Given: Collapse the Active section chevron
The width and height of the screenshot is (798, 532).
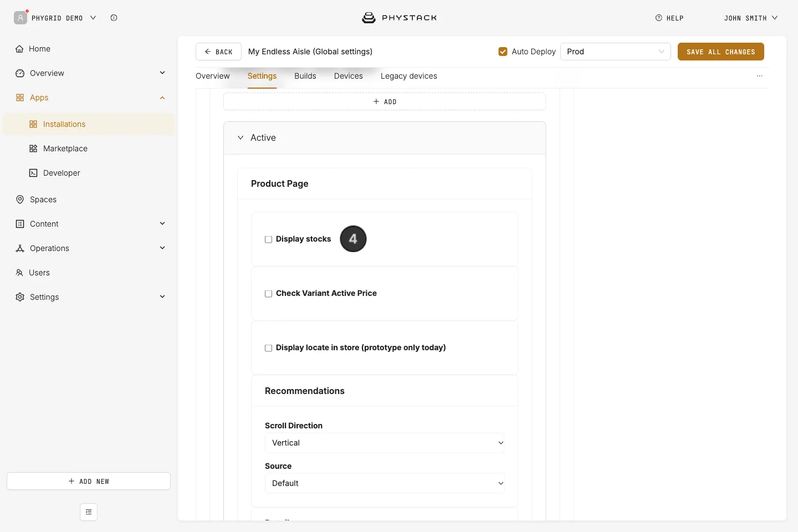Looking at the screenshot, I should (241, 137).
